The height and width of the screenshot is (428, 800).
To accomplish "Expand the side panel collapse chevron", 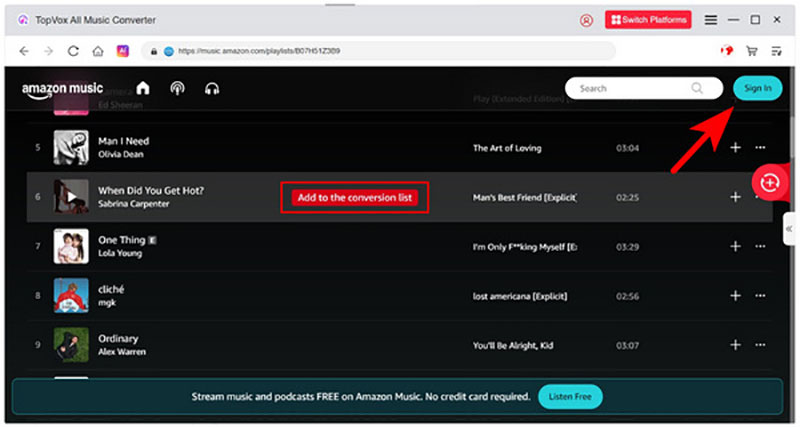I will tap(790, 229).
